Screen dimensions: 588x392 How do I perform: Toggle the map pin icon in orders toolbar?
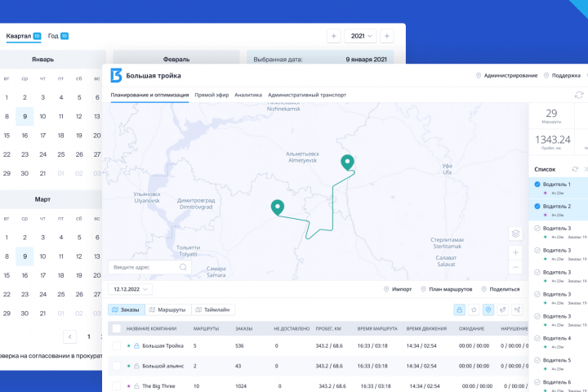point(488,310)
